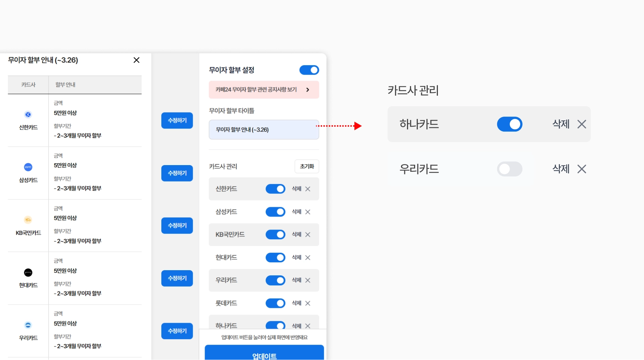Close the 무이자 할부 안내 popup

pyautogui.click(x=136, y=60)
